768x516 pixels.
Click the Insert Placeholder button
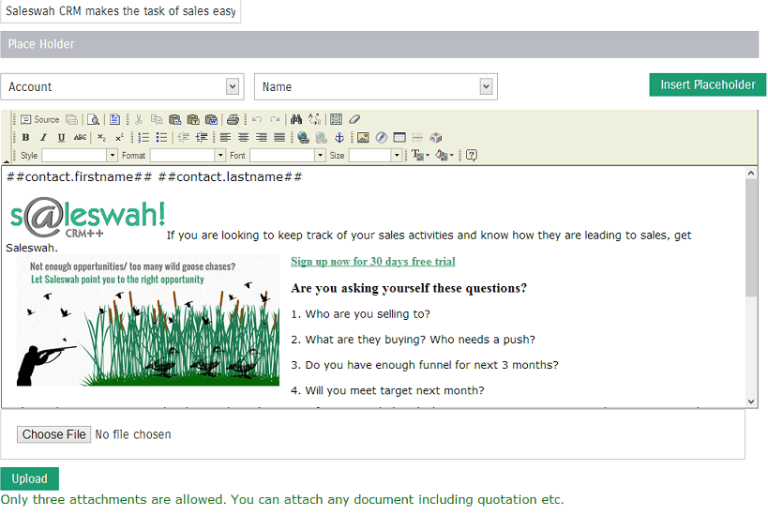708,85
